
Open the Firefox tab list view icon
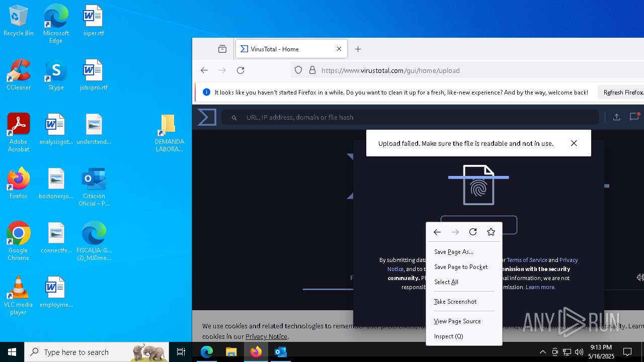pyautogui.click(x=222, y=49)
